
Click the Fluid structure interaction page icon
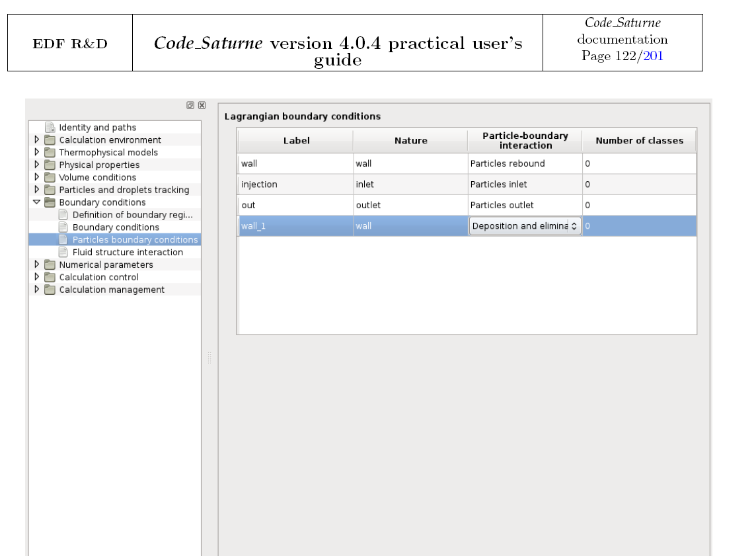pos(63,253)
